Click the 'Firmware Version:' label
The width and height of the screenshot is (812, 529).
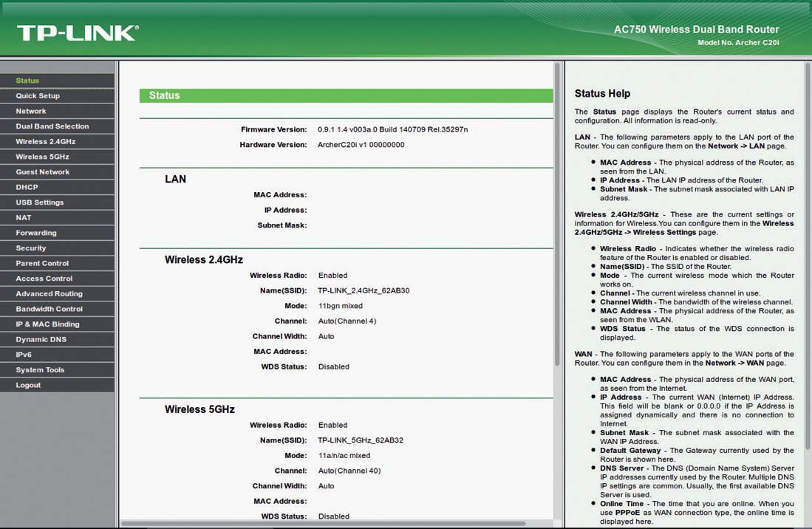pyautogui.click(x=274, y=129)
